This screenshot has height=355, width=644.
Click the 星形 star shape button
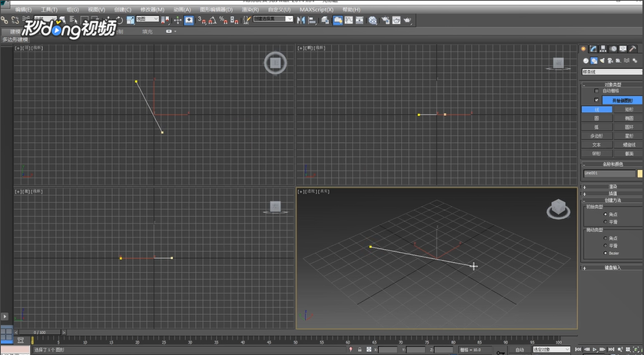pyautogui.click(x=629, y=135)
